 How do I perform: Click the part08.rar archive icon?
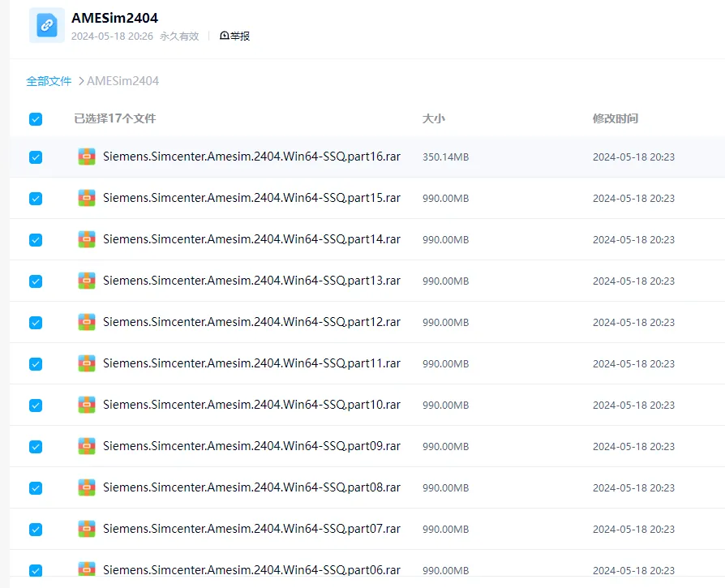tap(87, 487)
